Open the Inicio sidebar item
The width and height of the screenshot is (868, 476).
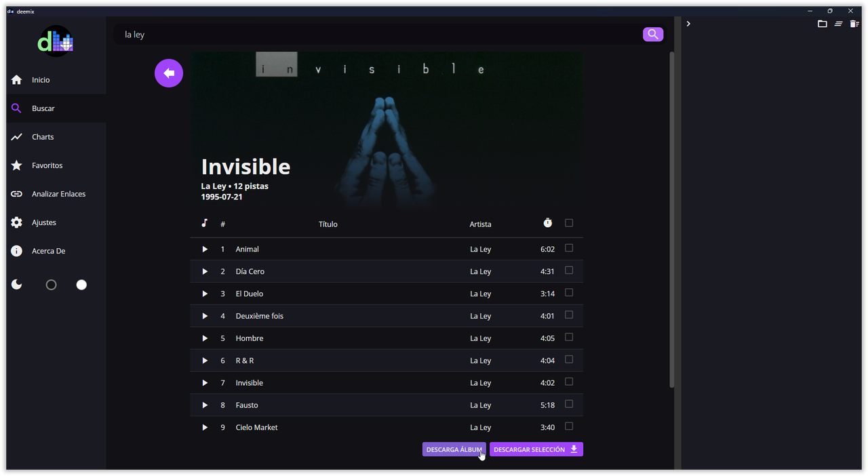tap(56, 80)
